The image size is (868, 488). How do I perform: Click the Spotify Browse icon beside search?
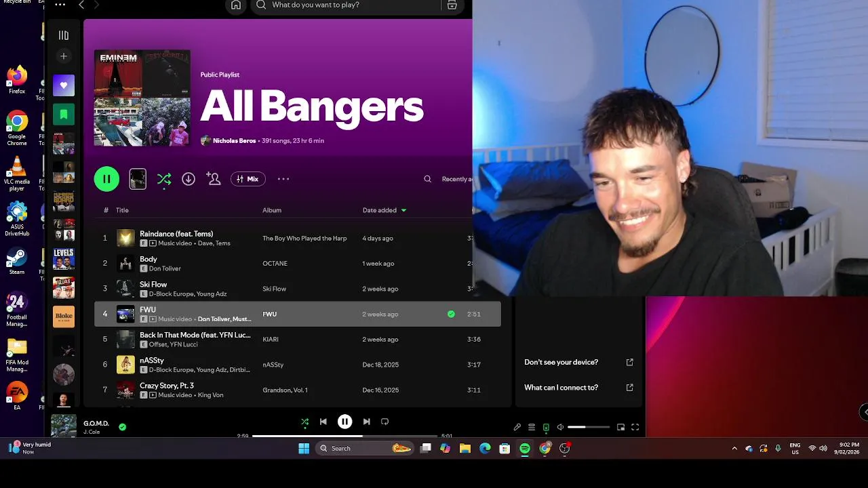(452, 5)
